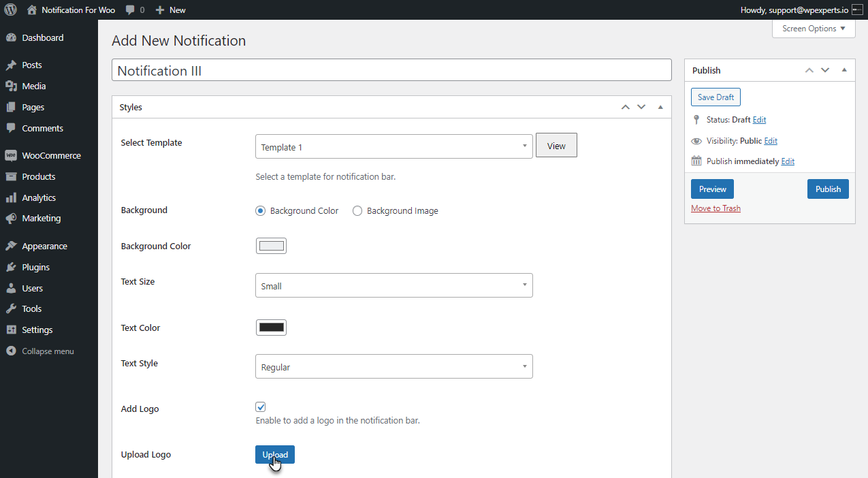Click the Appearance paintbrush icon
The height and width of the screenshot is (478, 868).
pyautogui.click(x=11, y=246)
